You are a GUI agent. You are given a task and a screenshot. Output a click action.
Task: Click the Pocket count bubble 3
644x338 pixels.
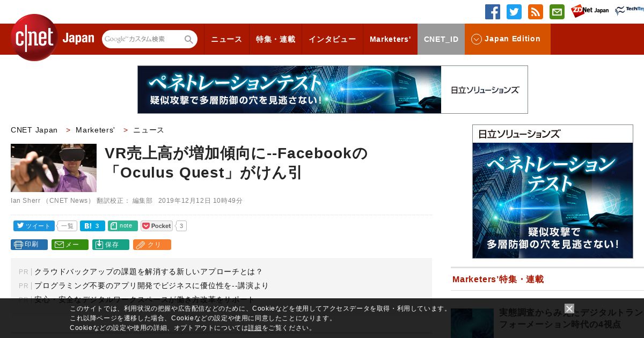pos(181,226)
